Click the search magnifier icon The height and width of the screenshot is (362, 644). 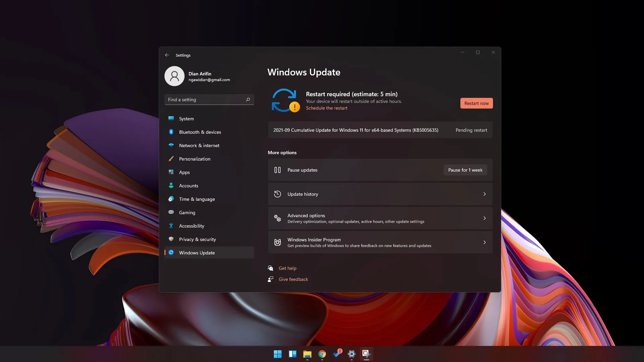click(248, 100)
